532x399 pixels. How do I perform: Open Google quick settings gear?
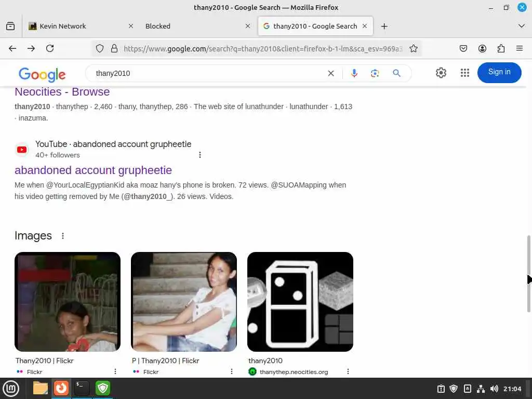click(441, 73)
